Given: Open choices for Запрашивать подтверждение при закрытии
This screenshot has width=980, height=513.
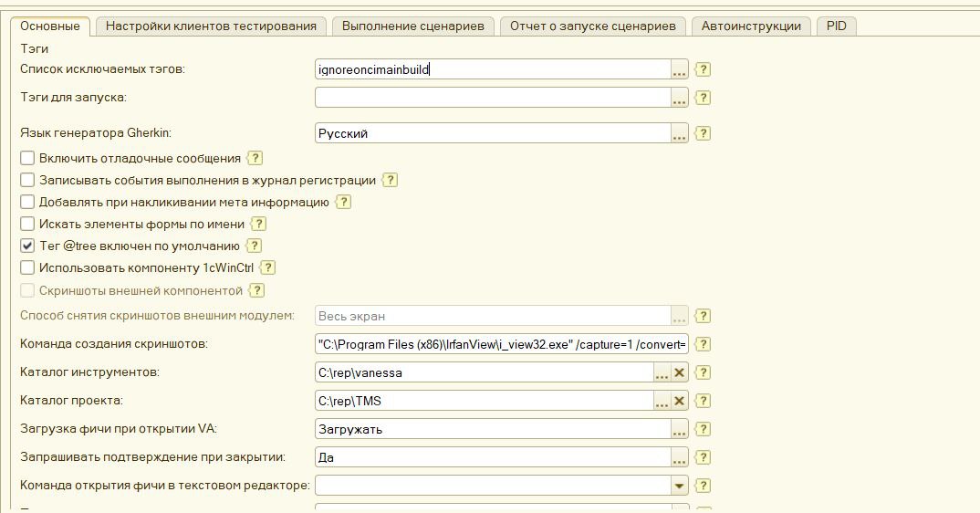Looking at the screenshot, I should click(680, 457).
